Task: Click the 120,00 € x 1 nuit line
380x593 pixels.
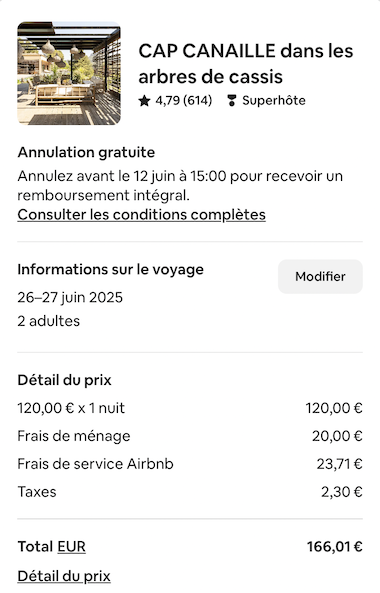Action: 190,408
